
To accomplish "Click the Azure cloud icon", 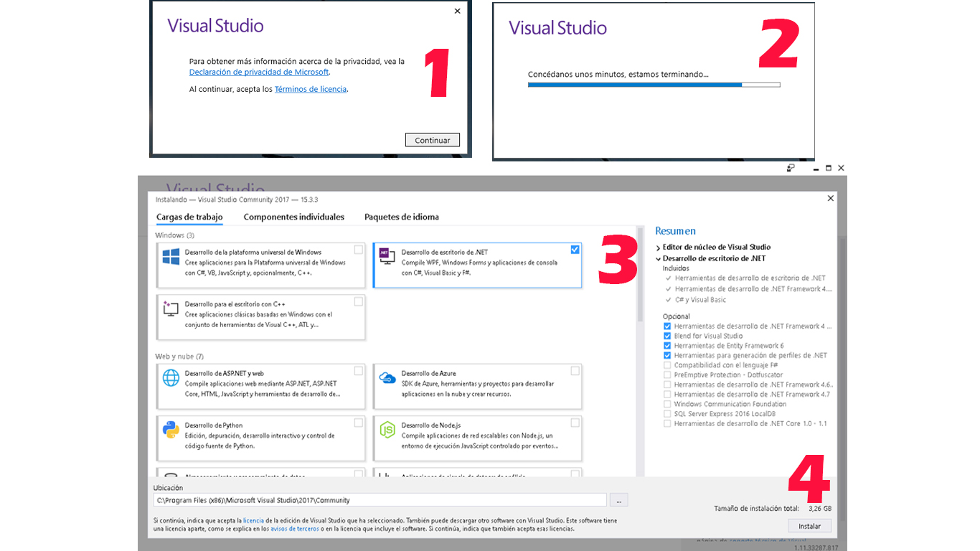I will 387,377.
